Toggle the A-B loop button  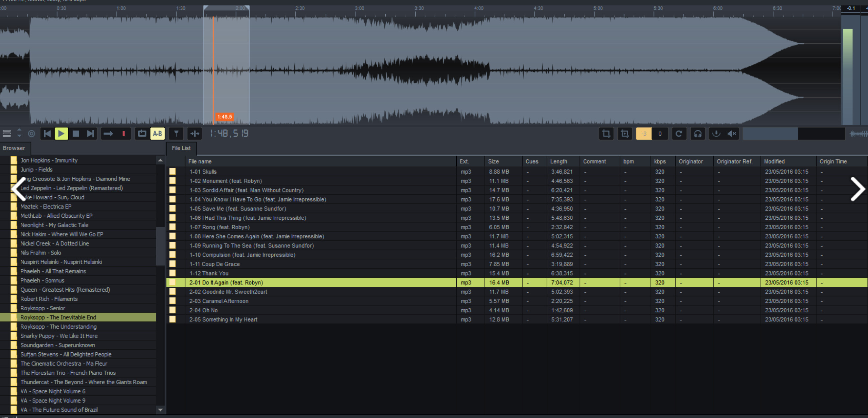tap(157, 134)
